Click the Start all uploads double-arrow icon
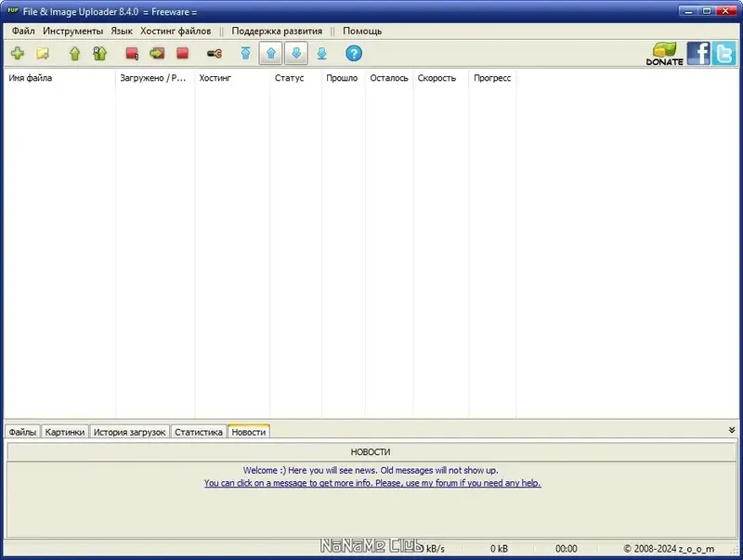743x560 pixels. click(99, 54)
